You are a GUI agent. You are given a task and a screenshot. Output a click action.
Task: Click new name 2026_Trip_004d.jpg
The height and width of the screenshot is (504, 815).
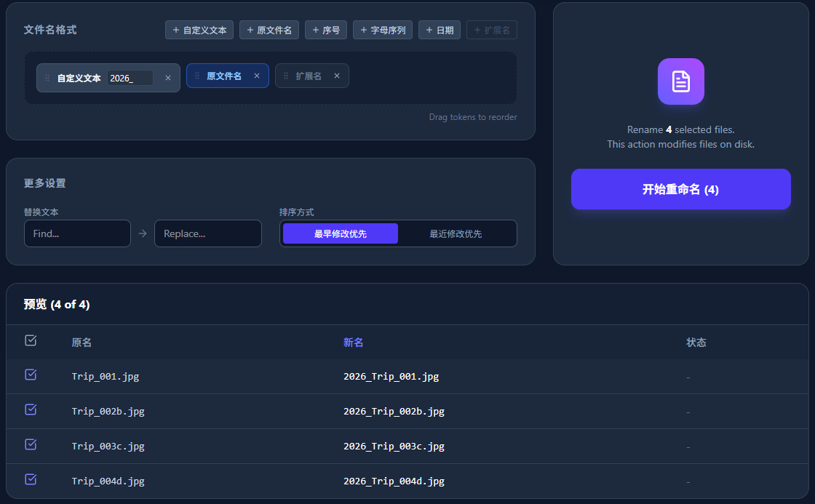tap(394, 481)
